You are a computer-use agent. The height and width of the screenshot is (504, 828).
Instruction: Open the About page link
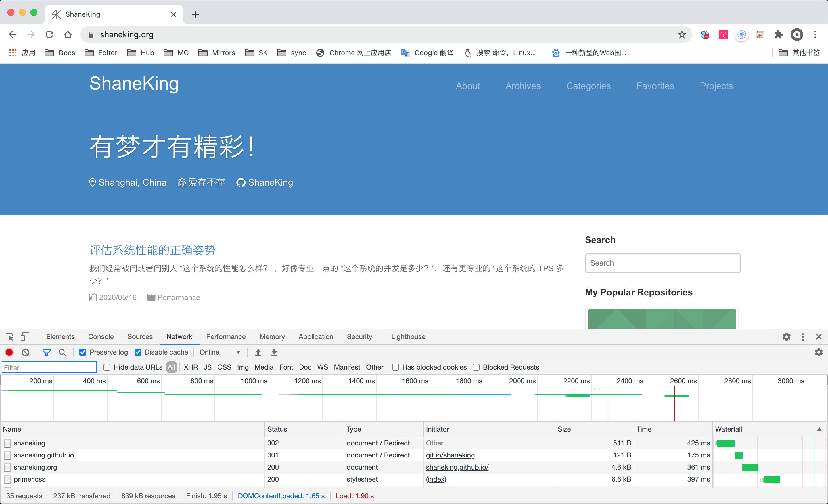point(468,86)
